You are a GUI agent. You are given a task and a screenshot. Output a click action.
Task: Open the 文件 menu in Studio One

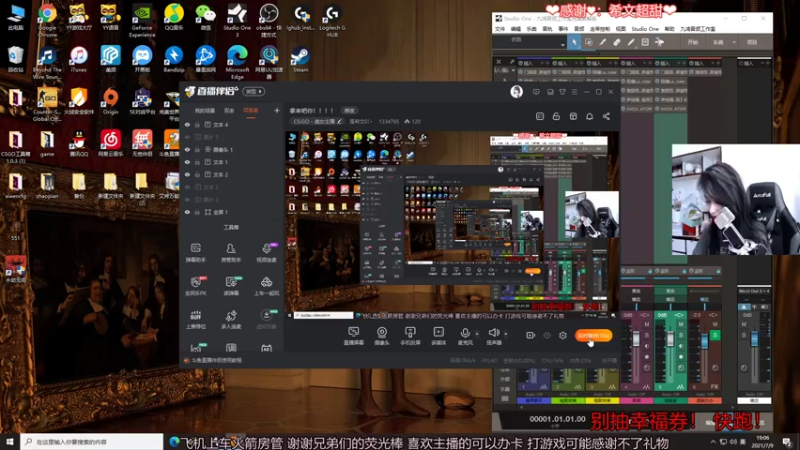(500, 29)
